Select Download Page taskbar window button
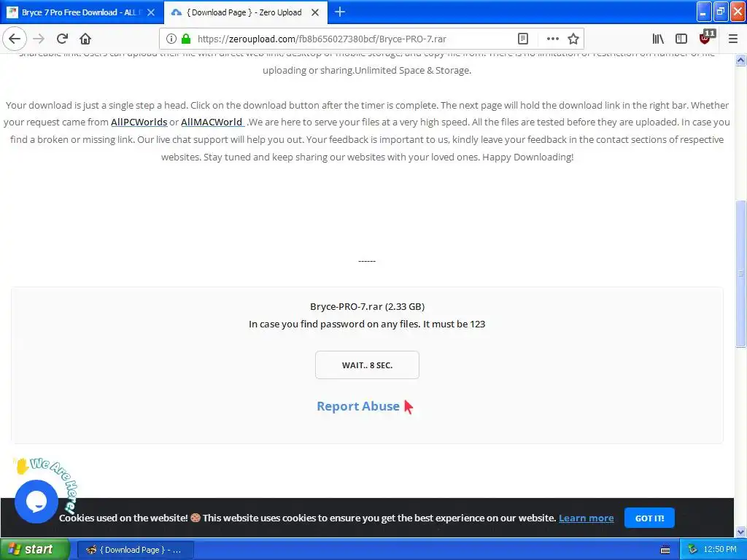Screen dimensions: 747x560 point(135,550)
